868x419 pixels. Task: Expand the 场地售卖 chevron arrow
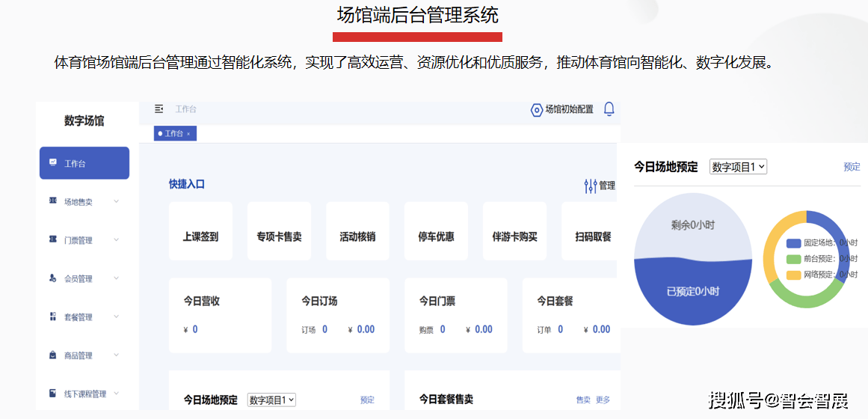(117, 201)
